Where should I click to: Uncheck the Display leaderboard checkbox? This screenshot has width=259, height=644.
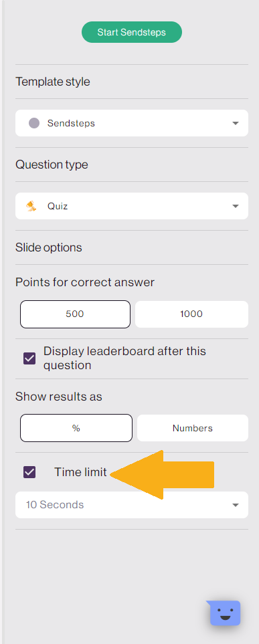[29, 358]
